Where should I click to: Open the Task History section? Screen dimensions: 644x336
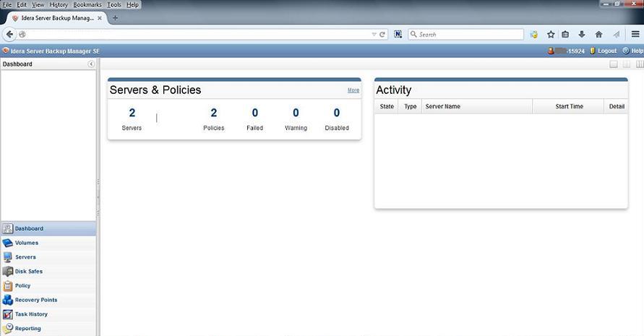tap(31, 314)
